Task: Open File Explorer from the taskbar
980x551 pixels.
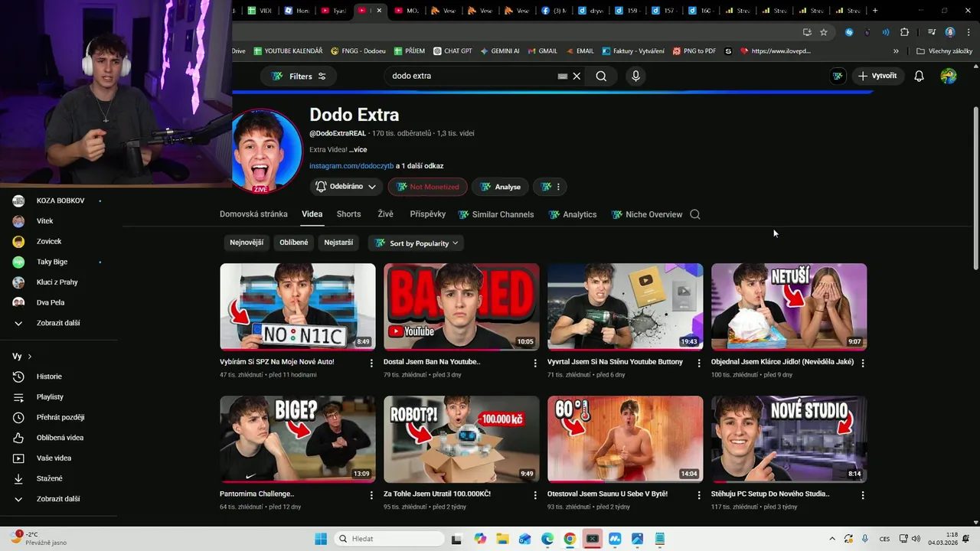Action: pos(503,539)
